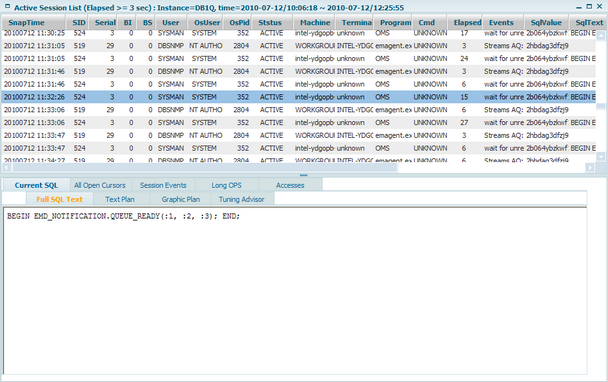Click DBSNMP user in 11:31:46 row
The height and width of the screenshot is (382, 608).
(171, 71)
